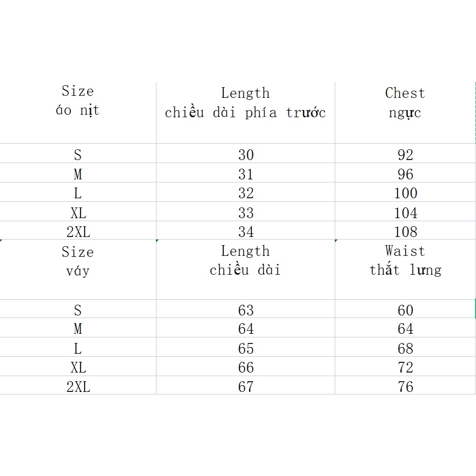Select the S size cell in the top table
The image size is (476, 476).
[x=77, y=155]
